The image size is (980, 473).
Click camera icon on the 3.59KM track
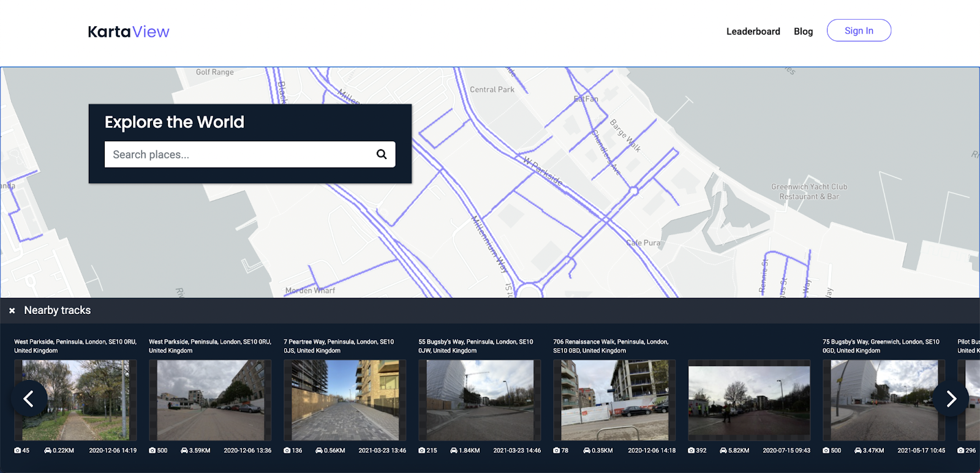tap(153, 450)
